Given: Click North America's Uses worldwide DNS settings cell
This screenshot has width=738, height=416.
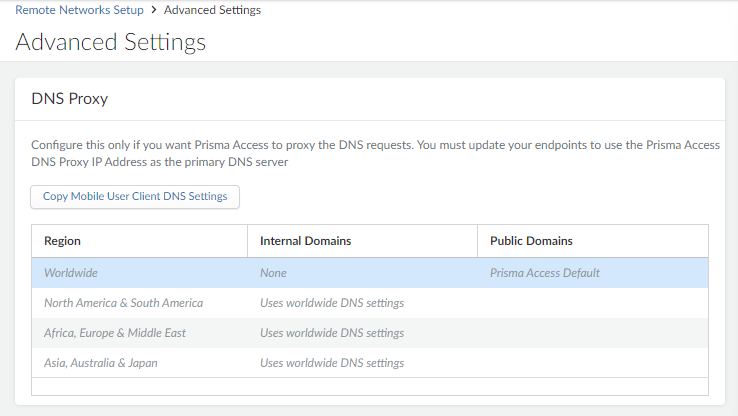Looking at the screenshot, I should point(331,303).
